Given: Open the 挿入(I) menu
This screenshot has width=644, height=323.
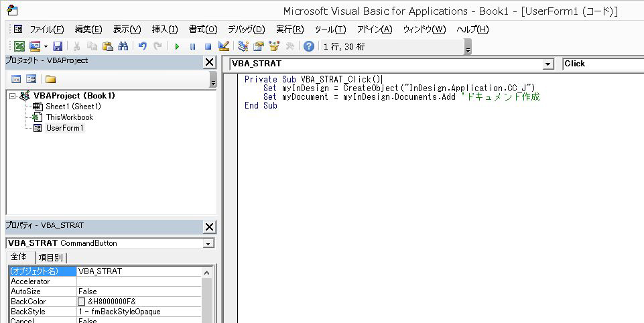Looking at the screenshot, I should (x=165, y=29).
